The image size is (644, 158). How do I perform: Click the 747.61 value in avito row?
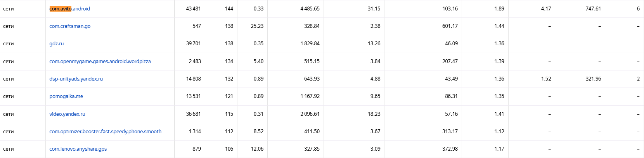click(x=593, y=9)
